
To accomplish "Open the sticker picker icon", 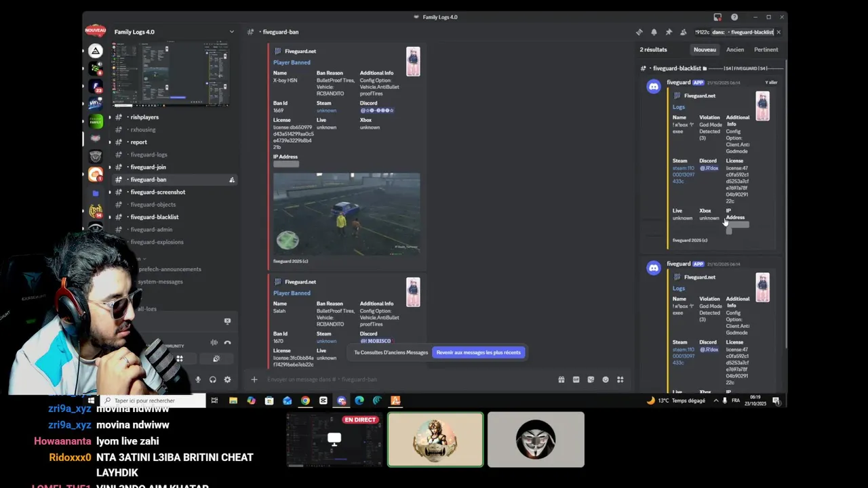I will pyautogui.click(x=591, y=380).
